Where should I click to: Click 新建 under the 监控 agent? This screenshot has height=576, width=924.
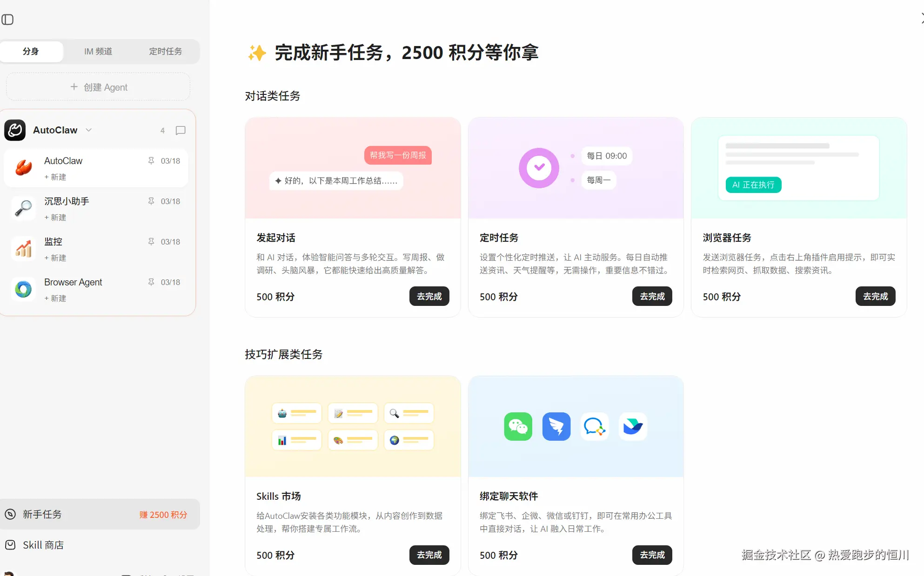[x=55, y=258]
